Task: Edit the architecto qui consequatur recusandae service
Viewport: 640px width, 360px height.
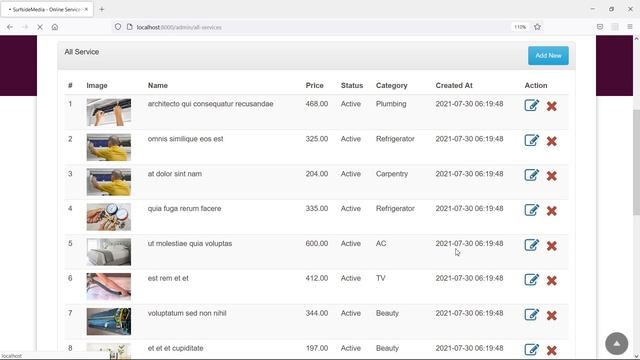Action: [531, 105]
